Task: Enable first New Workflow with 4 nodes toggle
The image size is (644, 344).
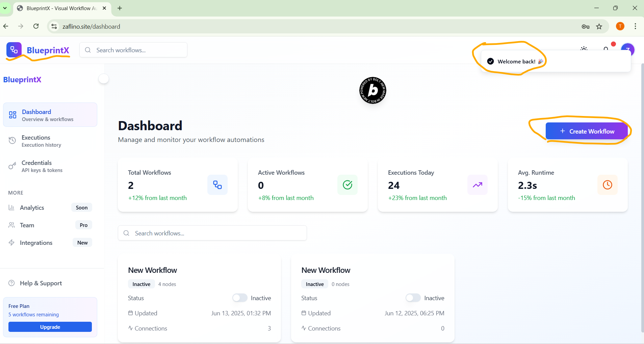Action: [x=240, y=298]
